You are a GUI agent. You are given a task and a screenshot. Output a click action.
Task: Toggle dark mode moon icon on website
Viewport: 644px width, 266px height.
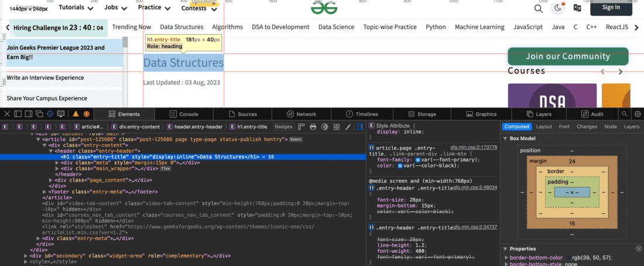[x=558, y=8]
